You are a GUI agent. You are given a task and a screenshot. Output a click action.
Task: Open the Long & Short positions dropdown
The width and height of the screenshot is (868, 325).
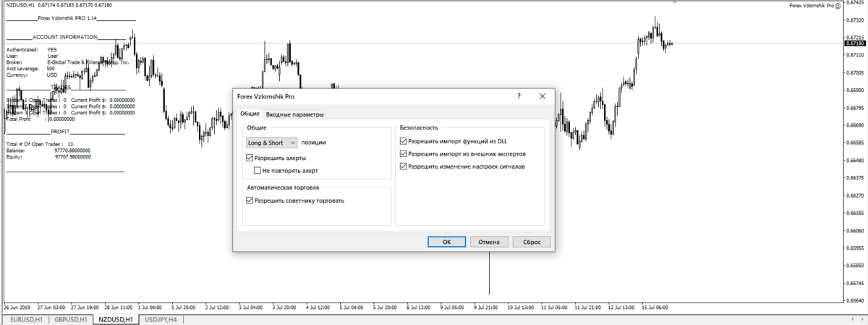271,143
